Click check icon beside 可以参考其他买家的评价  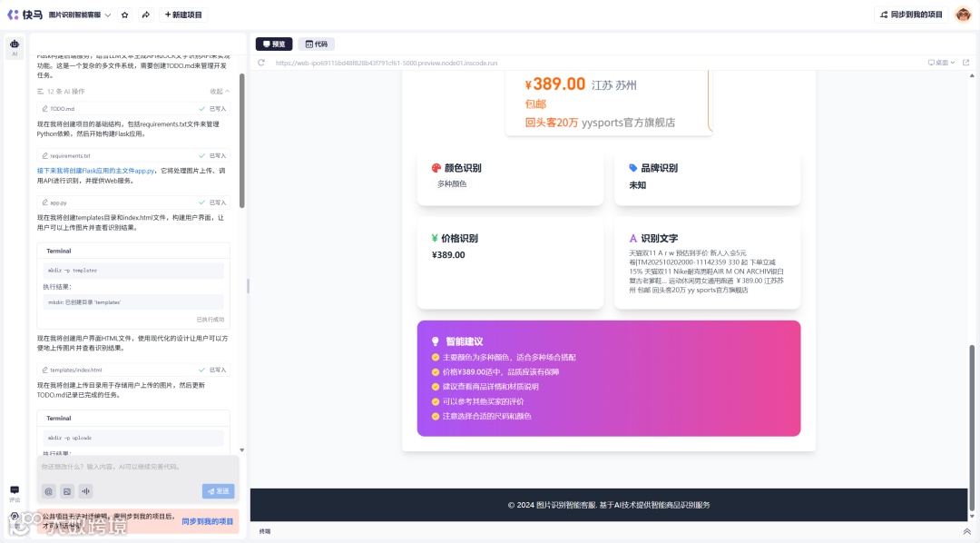coord(436,401)
